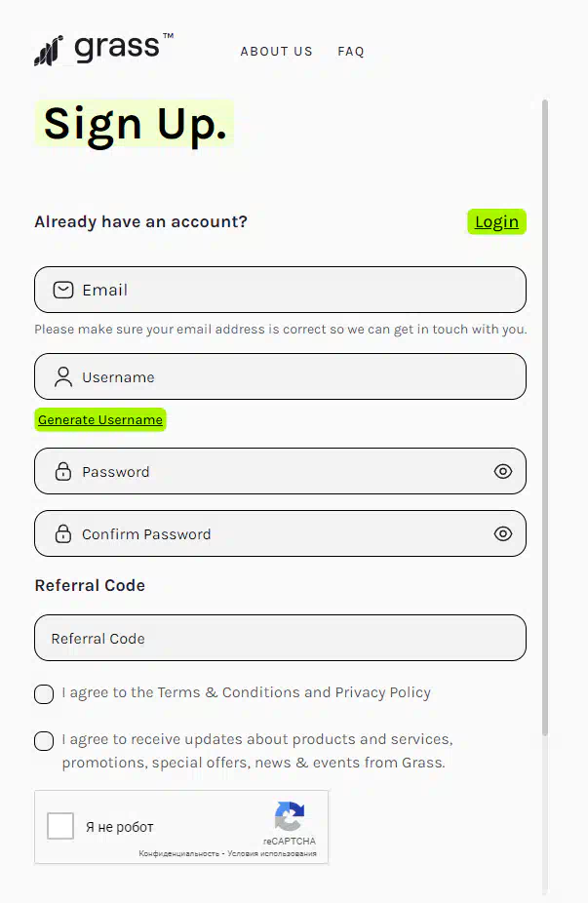Reveal Confirm Password using eye icon
The height and width of the screenshot is (903, 588).
pos(503,533)
